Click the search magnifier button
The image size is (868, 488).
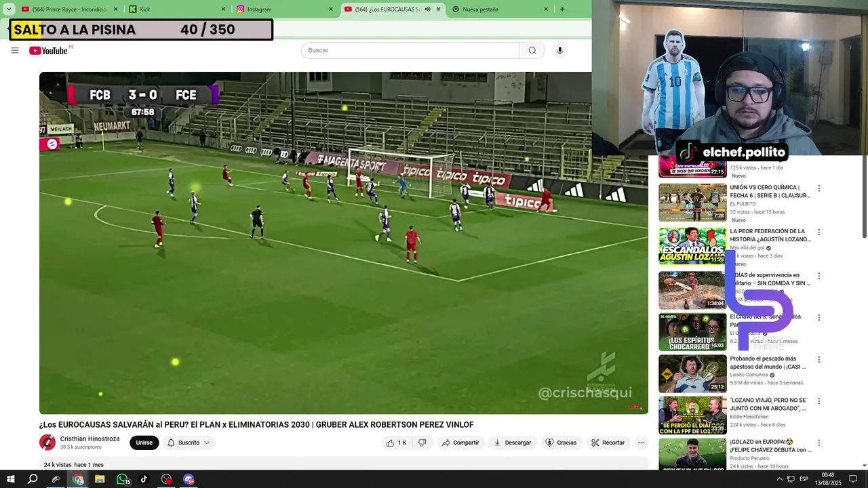532,50
